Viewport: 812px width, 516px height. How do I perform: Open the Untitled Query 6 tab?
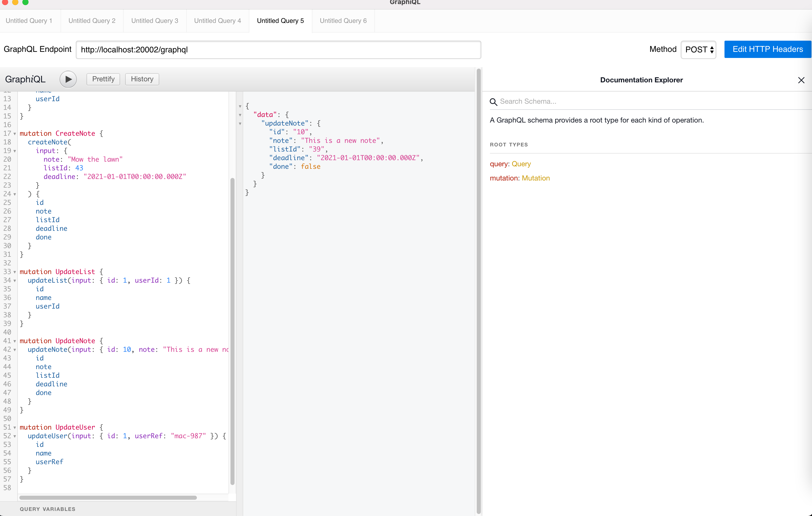point(343,21)
